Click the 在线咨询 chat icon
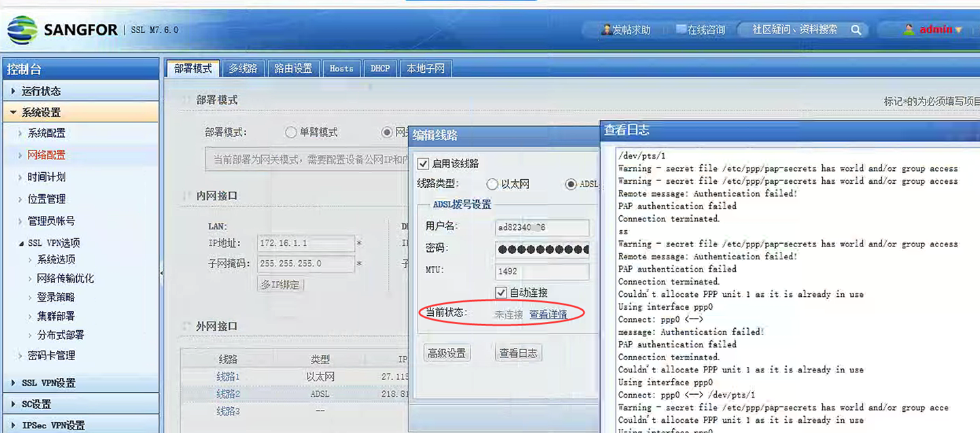 pos(681,29)
